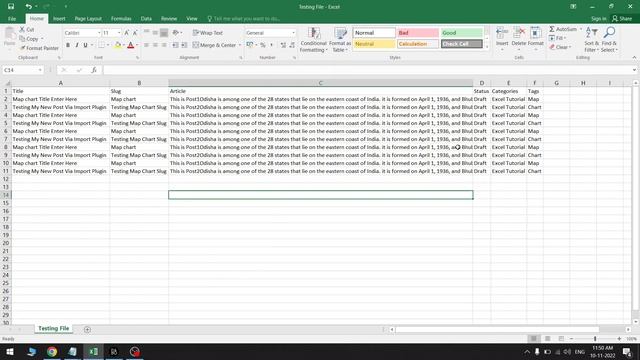The height and width of the screenshot is (360, 640).
Task: Click the AutoSum sigma button
Action: tap(562, 29)
